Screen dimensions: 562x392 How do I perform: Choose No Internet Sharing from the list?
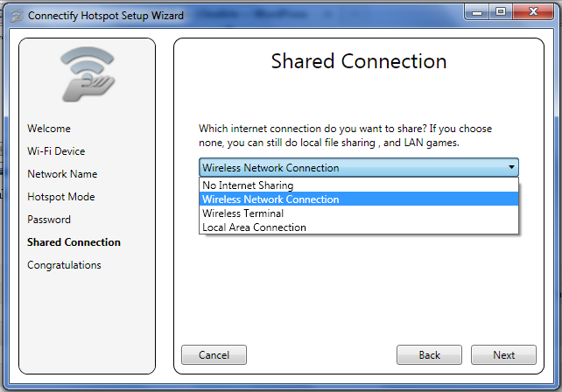(359, 185)
